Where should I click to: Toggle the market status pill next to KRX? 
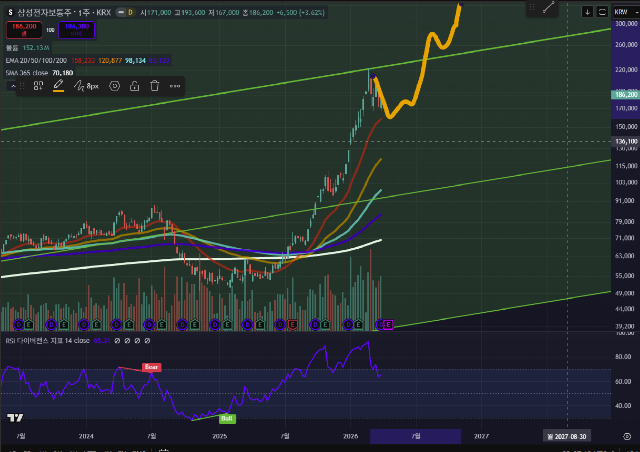pyautogui.click(x=120, y=13)
